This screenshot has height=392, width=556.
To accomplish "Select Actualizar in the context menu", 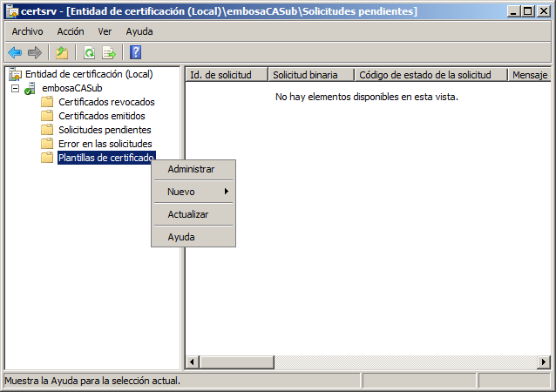I will (187, 214).
